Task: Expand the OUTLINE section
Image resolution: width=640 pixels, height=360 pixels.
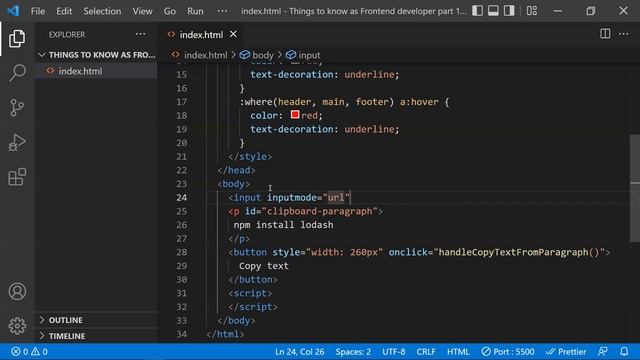Action: pyautogui.click(x=96, y=320)
